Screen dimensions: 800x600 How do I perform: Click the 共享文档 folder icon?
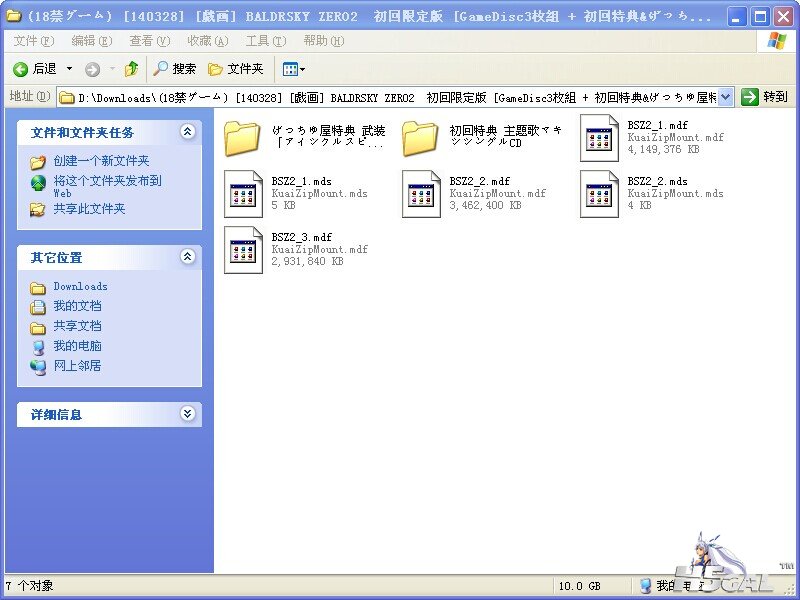pos(38,328)
